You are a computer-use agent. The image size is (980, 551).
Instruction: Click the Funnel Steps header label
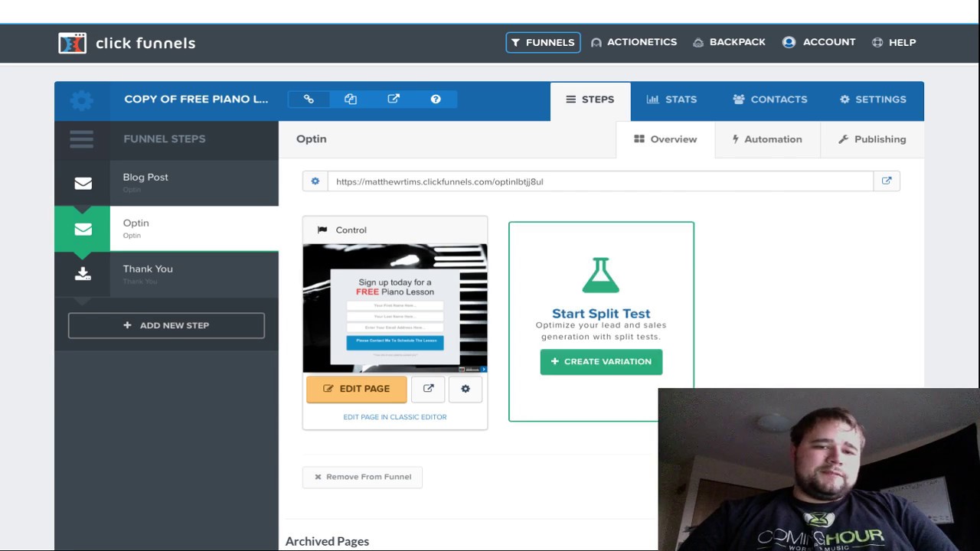click(x=165, y=139)
